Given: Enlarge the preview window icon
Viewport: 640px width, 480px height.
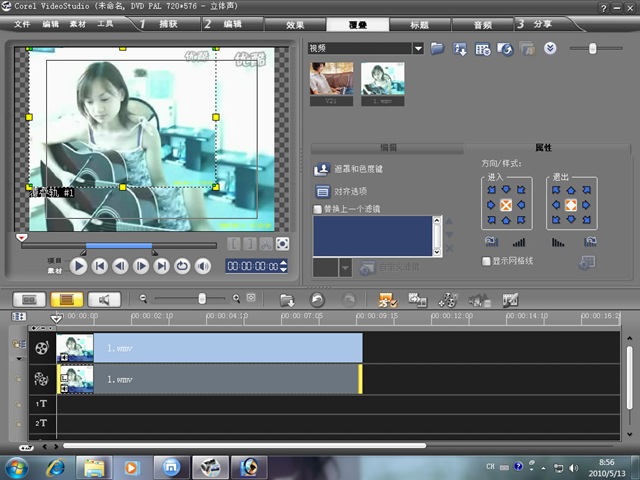Looking at the screenshot, I should pyautogui.click(x=282, y=244).
